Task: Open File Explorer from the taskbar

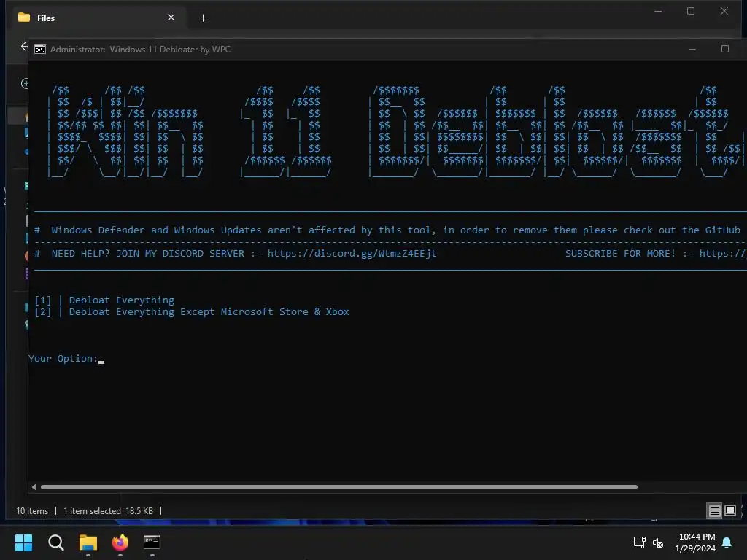Action: click(x=88, y=542)
